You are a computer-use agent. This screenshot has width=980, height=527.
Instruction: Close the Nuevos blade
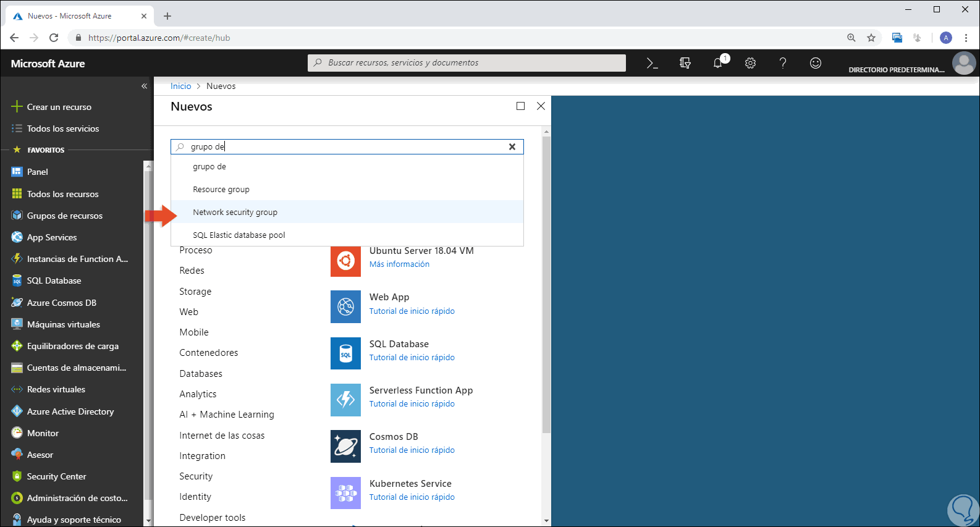coord(541,106)
